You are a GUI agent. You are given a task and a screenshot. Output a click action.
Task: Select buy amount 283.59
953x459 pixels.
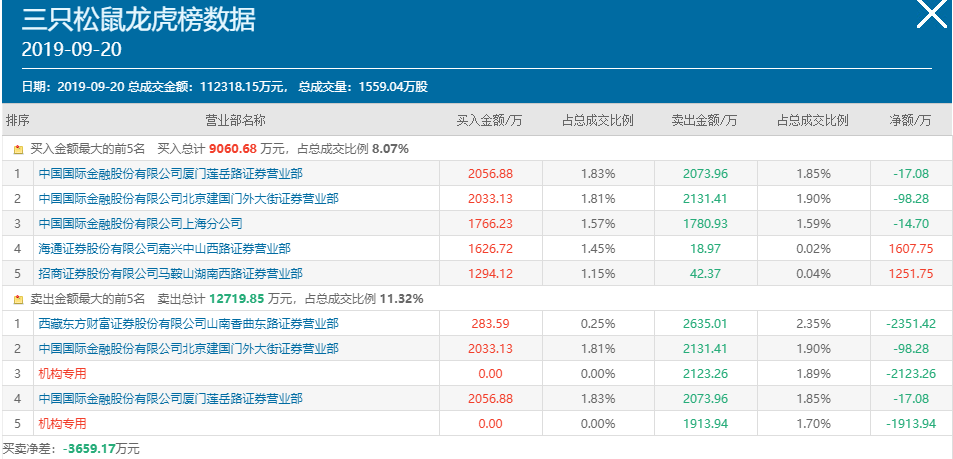pyautogui.click(x=490, y=323)
